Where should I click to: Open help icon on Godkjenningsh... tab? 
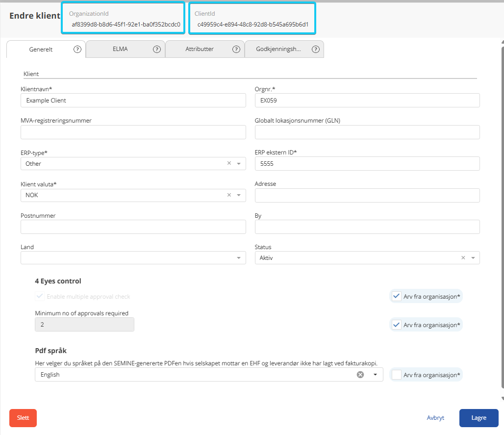316,49
